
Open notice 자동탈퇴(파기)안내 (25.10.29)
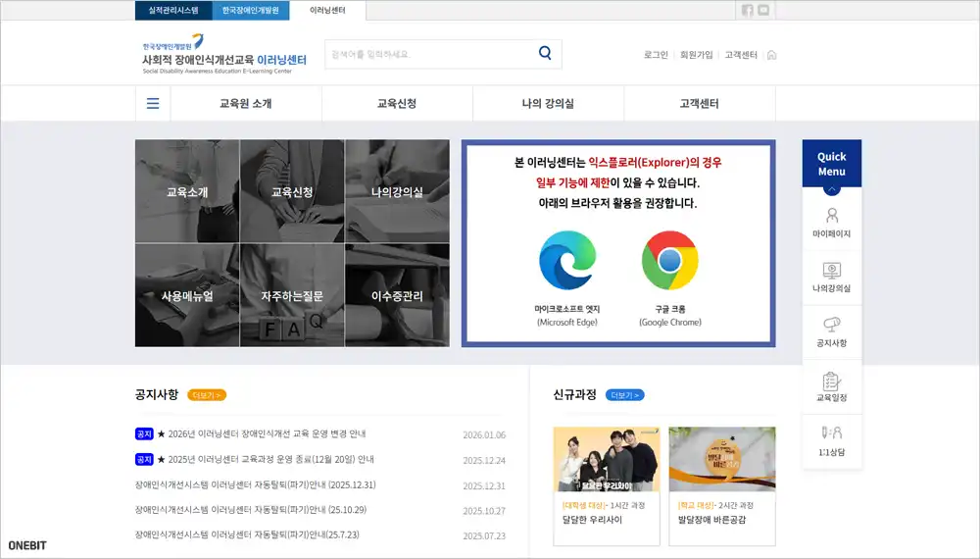251,510
